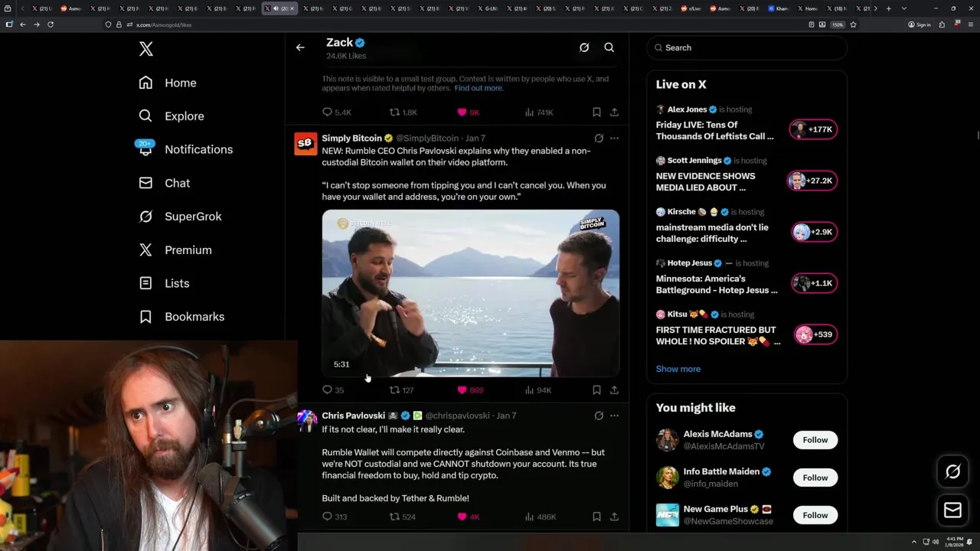The image size is (980, 551).
Task: Click volume icon in system tray
Action: click(x=935, y=542)
